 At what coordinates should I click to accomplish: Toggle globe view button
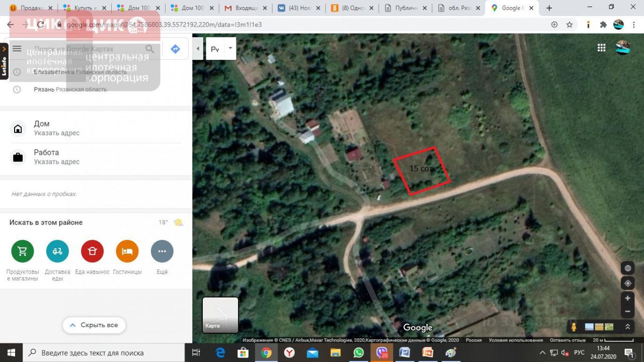pyautogui.click(x=627, y=267)
